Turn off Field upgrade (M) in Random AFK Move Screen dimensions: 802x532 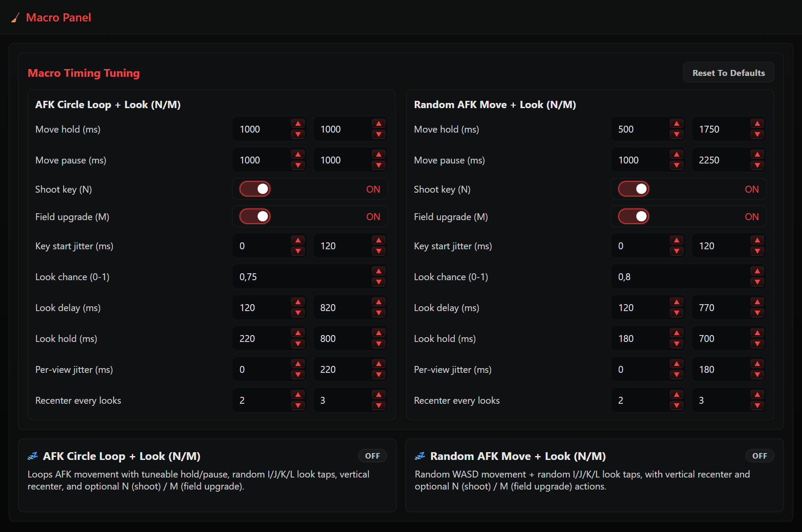(x=634, y=216)
